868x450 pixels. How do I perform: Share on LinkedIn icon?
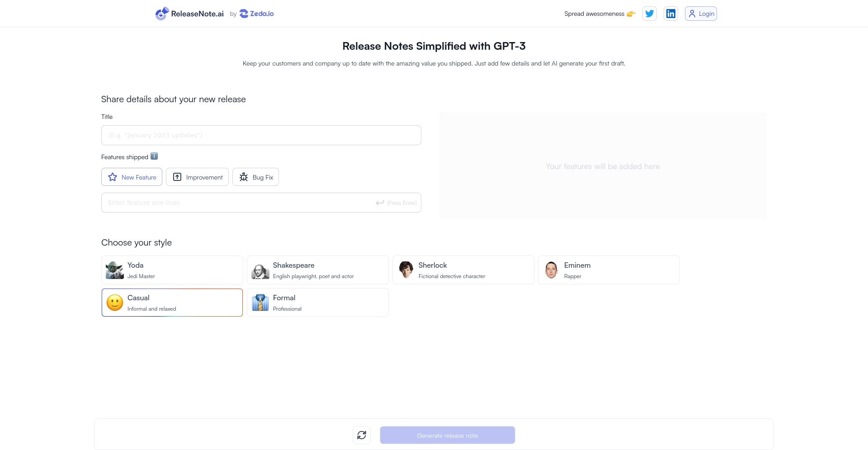671,14
